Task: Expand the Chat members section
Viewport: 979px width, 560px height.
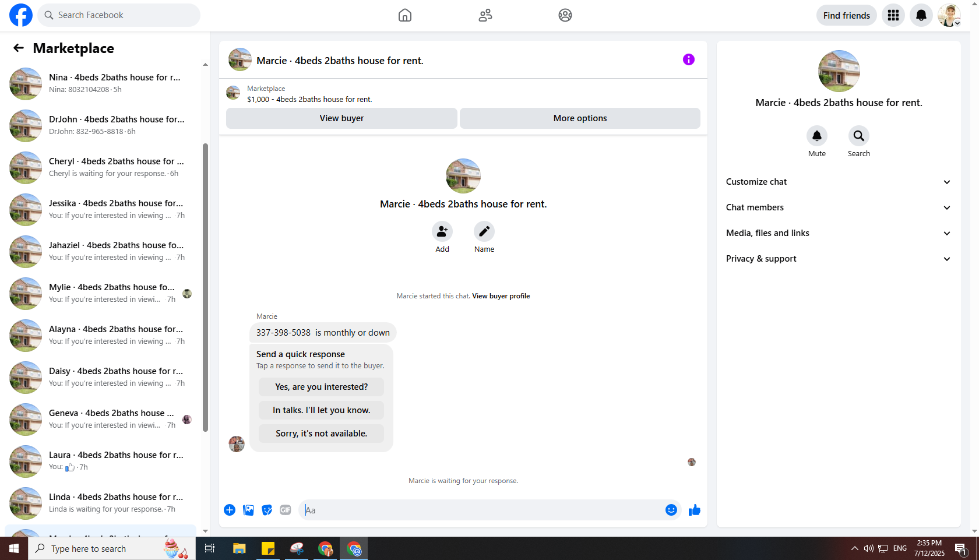Action: (839, 207)
